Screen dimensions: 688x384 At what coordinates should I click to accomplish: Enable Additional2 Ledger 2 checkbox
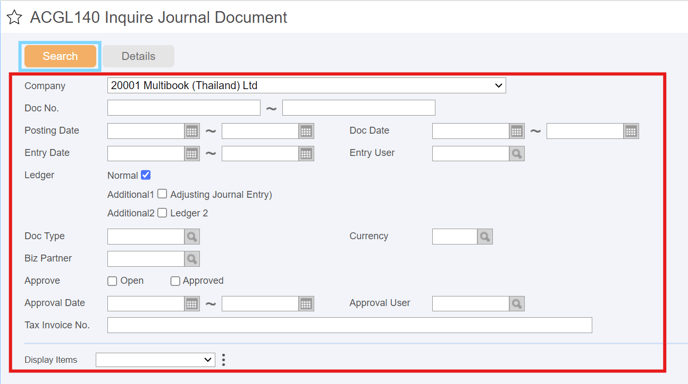pyautogui.click(x=162, y=212)
